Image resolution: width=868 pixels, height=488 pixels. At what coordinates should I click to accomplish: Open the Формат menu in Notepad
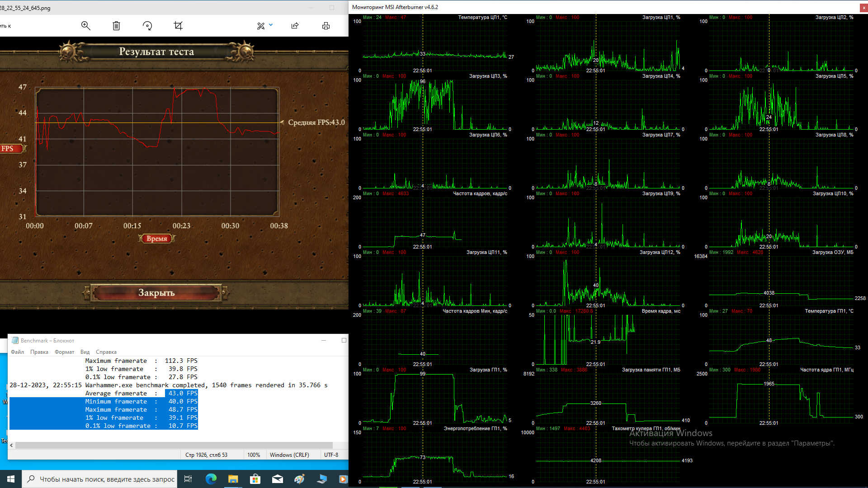click(x=64, y=352)
